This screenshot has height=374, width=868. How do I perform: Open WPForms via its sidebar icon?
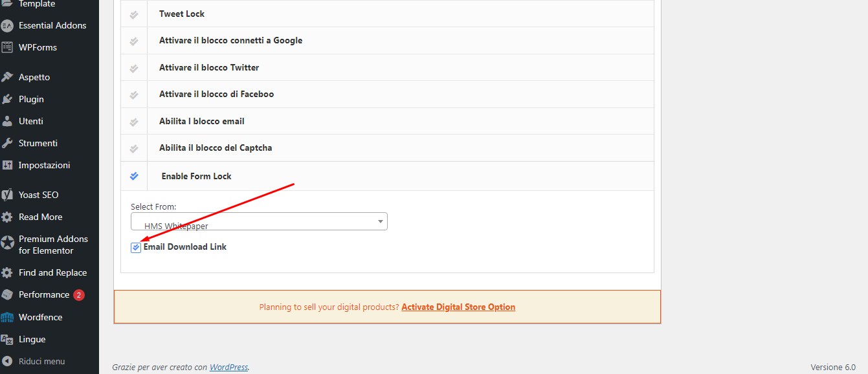[7, 47]
